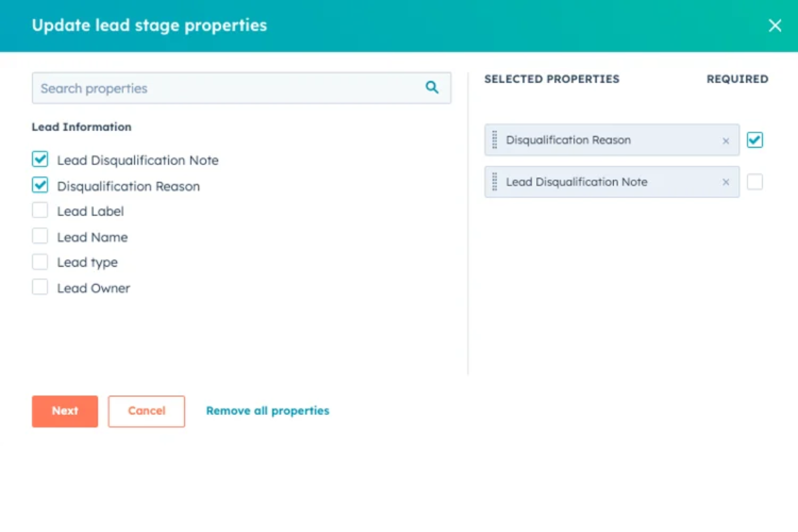Tick the Lead Owner checkbox

tap(41, 287)
